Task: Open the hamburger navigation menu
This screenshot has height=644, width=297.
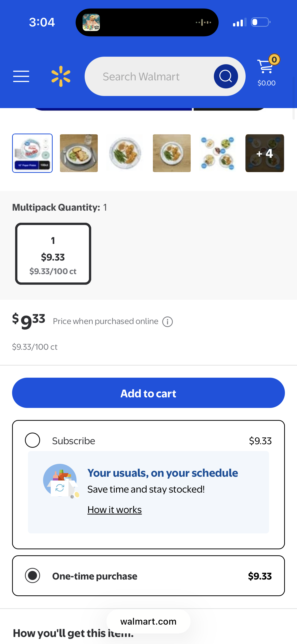Action: [x=21, y=76]
